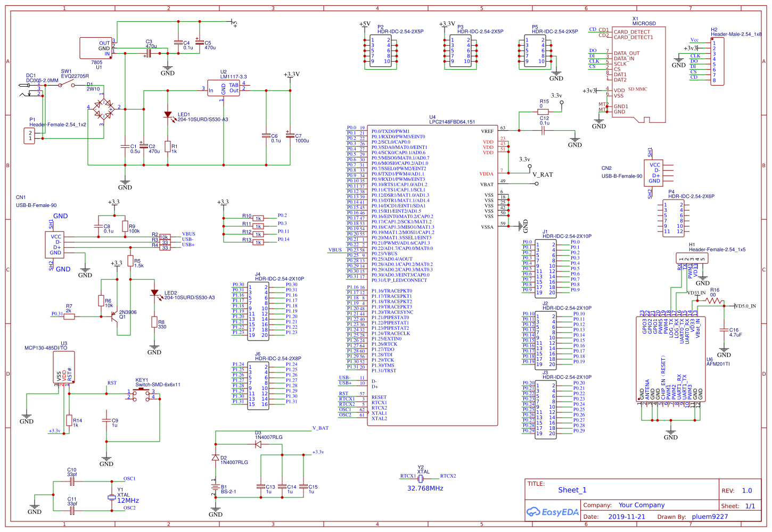The image size is (772, 532).
Task: Click the Y2 32.768MHz crystal symbol
Action: click(421, 478)
